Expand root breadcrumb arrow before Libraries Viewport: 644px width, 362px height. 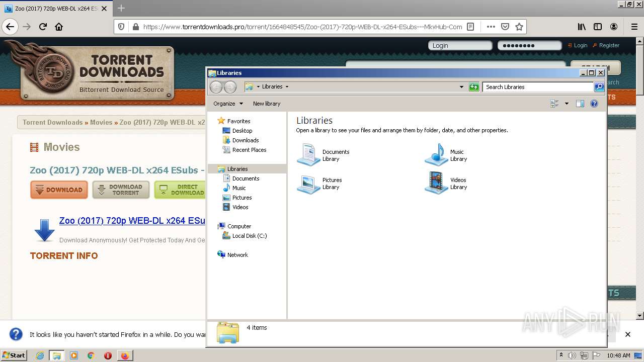click(258, 86)
